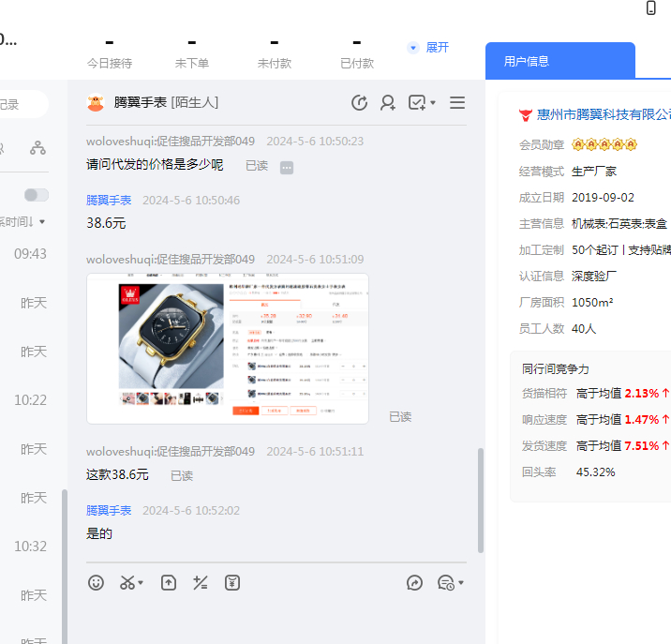Click the 腾翼手表 sender name link

pyautogui.click(x=109, y=200)
